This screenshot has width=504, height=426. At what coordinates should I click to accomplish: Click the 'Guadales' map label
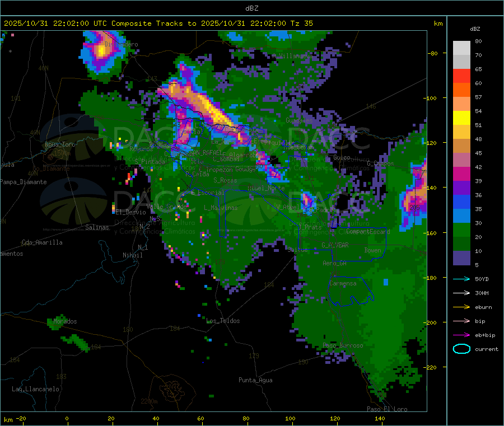tap(299, 120)
